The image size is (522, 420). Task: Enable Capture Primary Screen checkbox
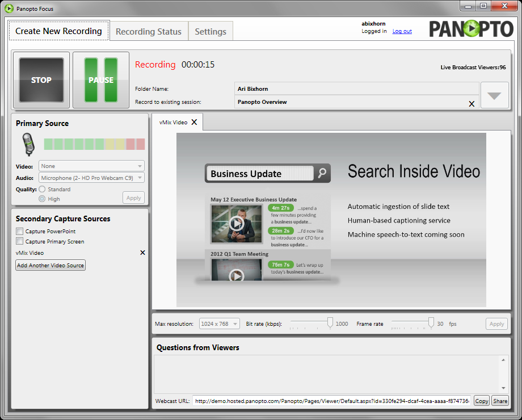[20, 241]
